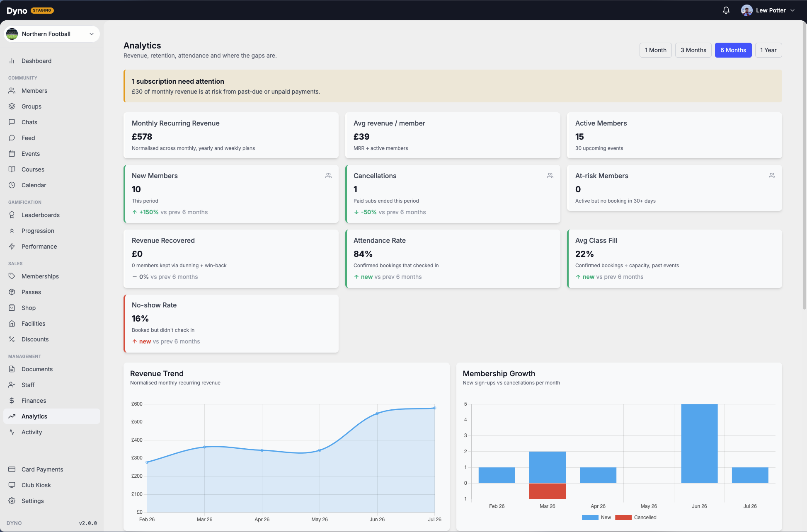Select the 3 Months range
The image size is (807, 532).
[693, 50]
